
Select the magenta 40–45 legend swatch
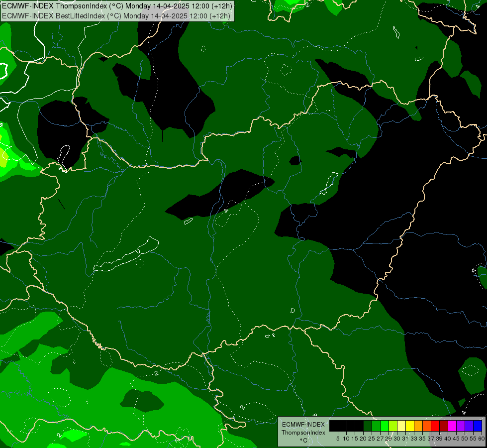click(452, 426)
